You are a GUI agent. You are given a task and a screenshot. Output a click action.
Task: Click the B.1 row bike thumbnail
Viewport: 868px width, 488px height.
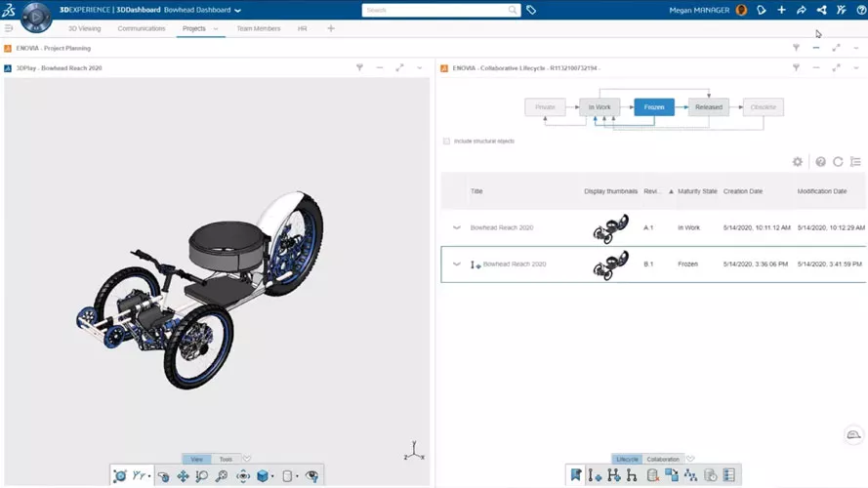click(x=610, y=265)
